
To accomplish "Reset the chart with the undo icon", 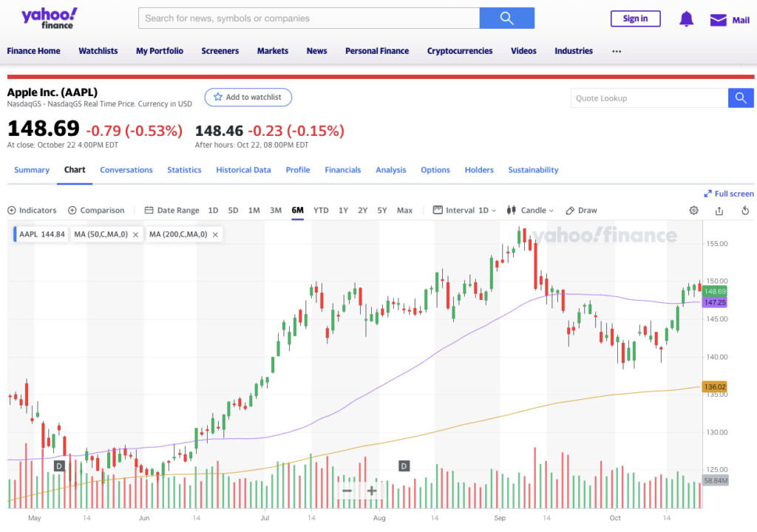I will [x=745, y=211].
